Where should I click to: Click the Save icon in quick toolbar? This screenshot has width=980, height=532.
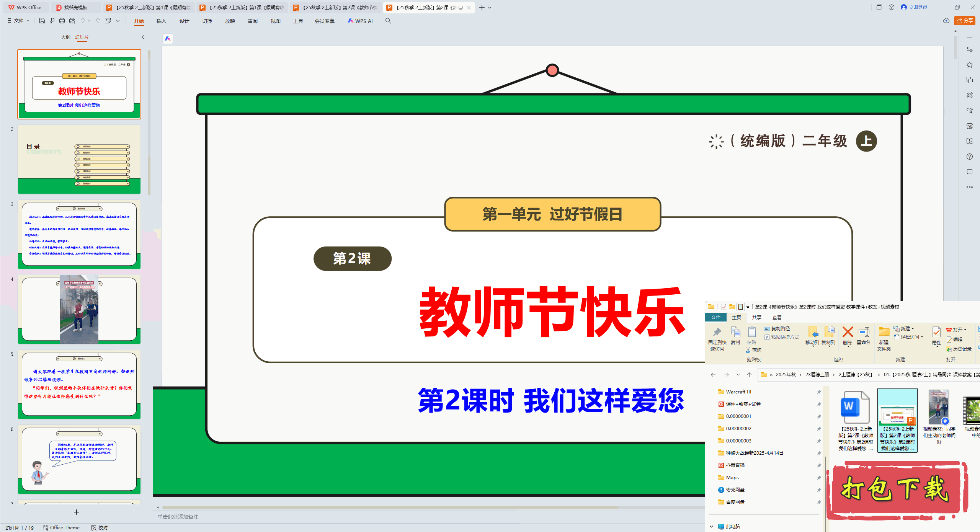(42, 21)
